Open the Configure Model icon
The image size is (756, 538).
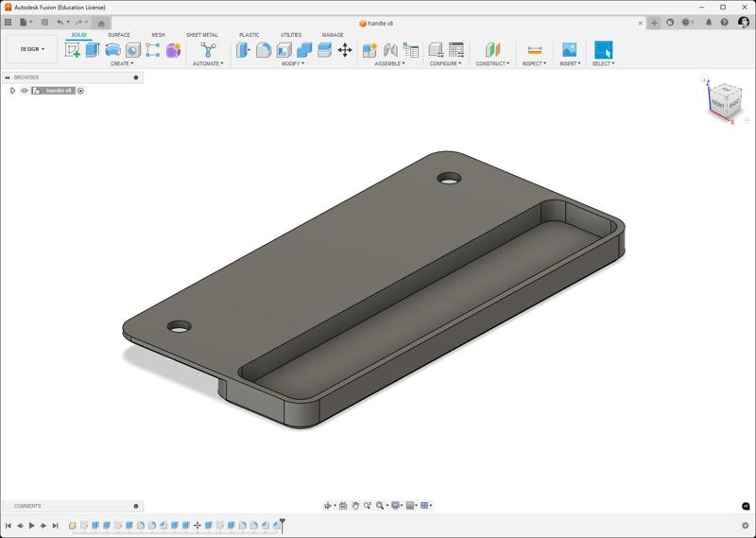(436, 50)
